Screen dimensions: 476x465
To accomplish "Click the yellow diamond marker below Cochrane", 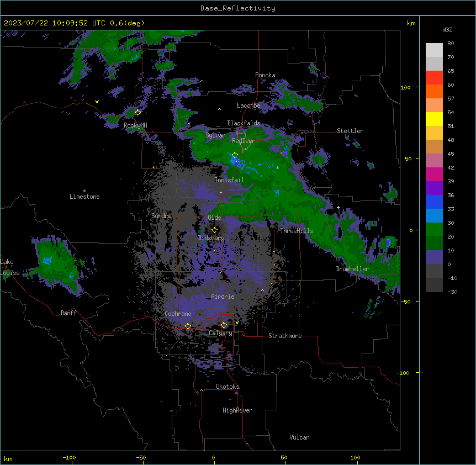I will pos(188,326).
